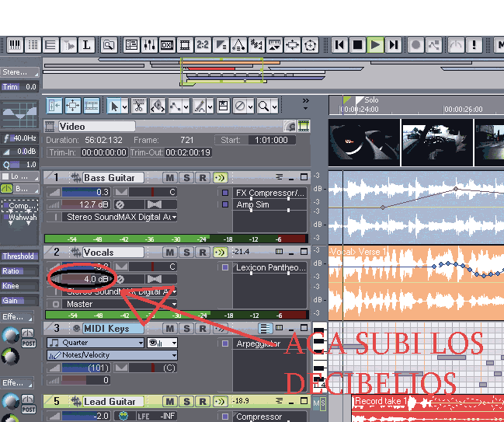Screen dimensions: 504x422
Task: Choose the Scissors split tool
Action: pos(139,106)
